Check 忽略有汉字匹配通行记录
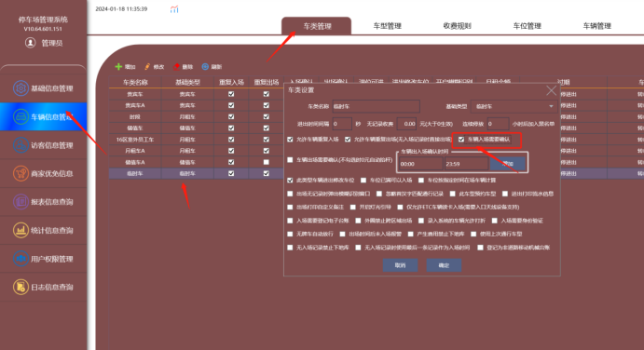Image resolution: width=644 pixels, height=350 pixels. click(379, 194)
